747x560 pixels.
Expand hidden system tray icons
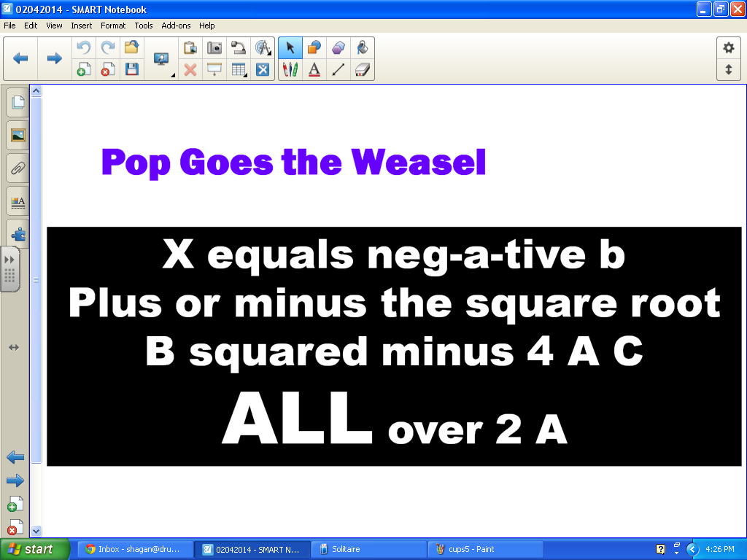691,549
